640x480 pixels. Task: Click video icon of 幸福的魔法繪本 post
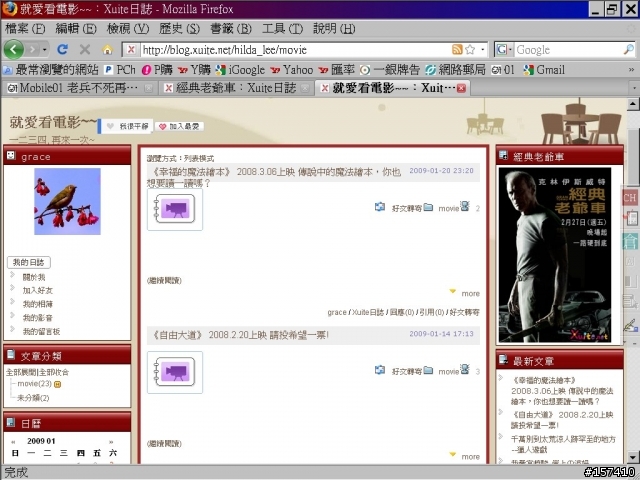tap(175, 209)
